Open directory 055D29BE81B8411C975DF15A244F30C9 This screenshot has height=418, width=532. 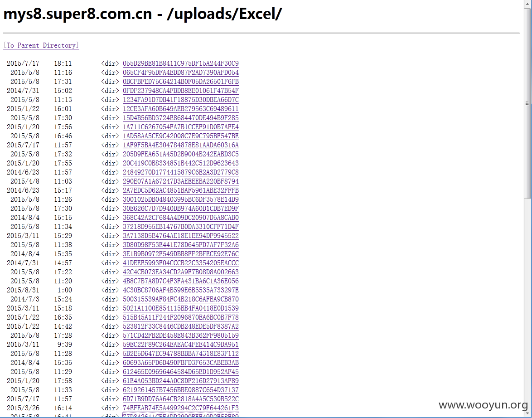pyautogui.click(x=180, y=63)
